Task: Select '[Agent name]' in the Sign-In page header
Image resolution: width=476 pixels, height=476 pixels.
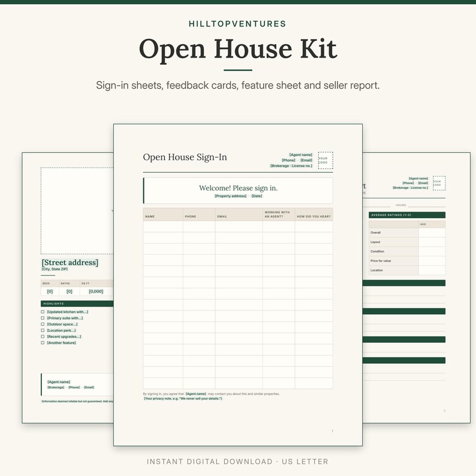Action: pyautogui.click(x=300, y=155)
